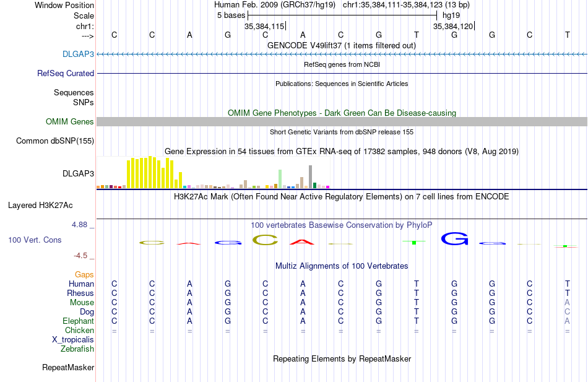The width and height of the screenshot is (588, 382).
Task: Click the large blue G in PhyloP logo
Action: tap(454, 238)
